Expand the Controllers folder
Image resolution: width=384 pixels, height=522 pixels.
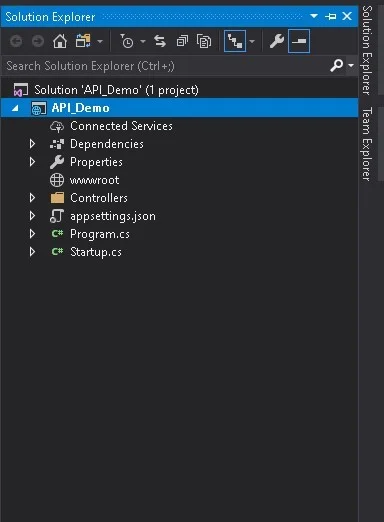pyautogui.click(x=32, y=198)
